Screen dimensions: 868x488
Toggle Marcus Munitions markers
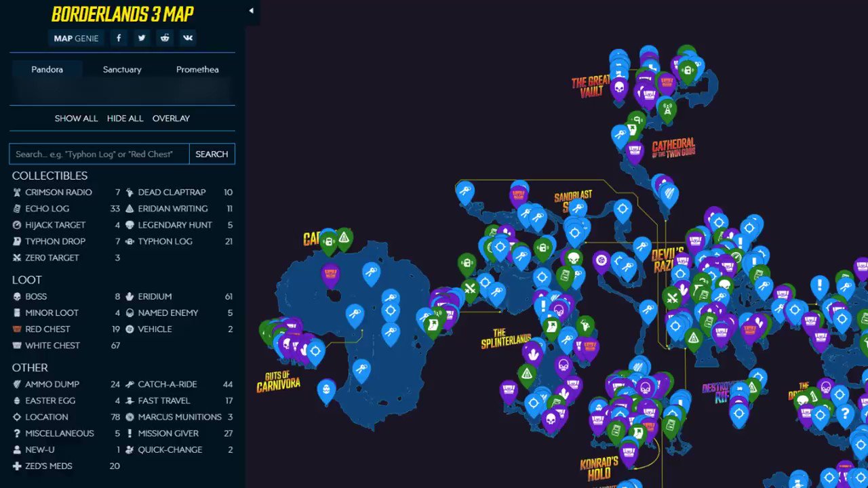coord(179,417)
